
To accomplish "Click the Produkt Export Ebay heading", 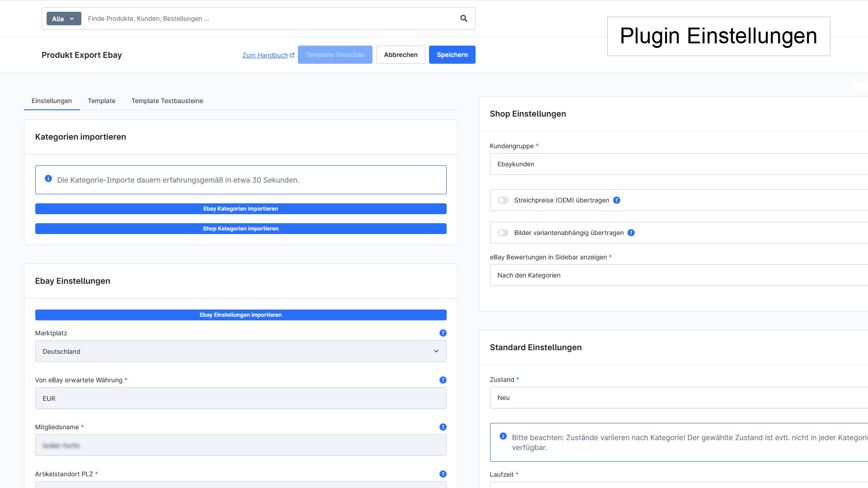I will 82,55.
